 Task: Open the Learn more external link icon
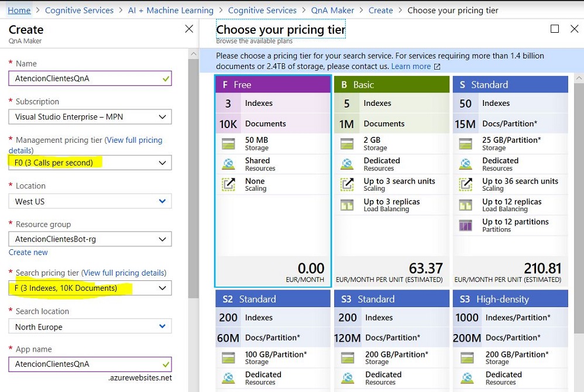(x=437, y=67)
